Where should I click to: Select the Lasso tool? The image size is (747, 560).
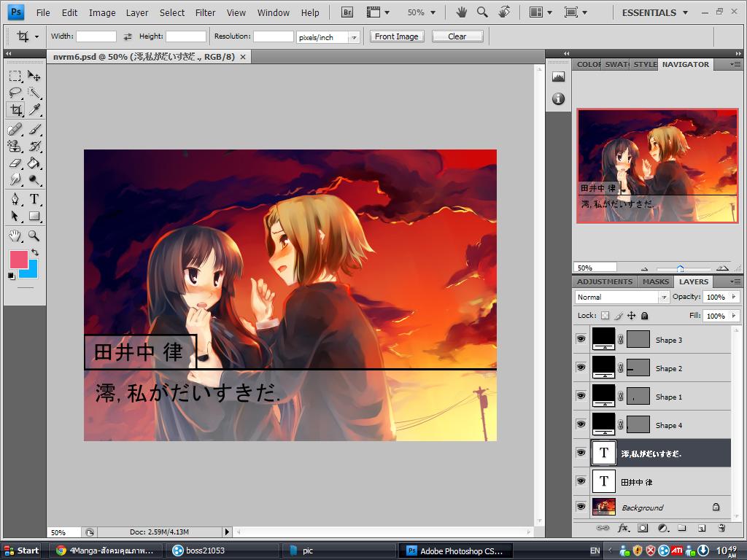[x=15, y=93]
